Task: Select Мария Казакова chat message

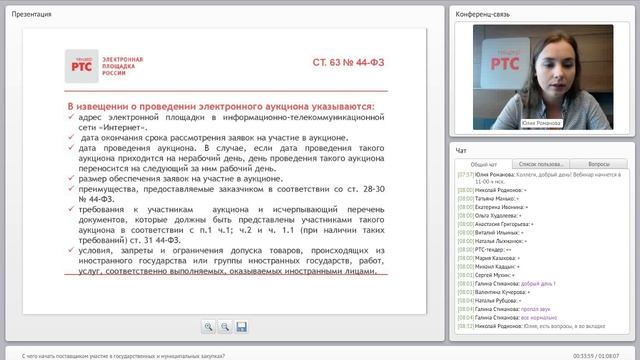Action: 489,258
